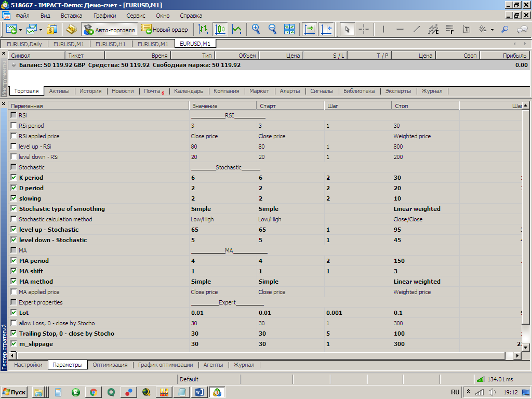Viewport: 532px width, 399px height.
Task: Open dropdown arrow next to Profiles icon
Action: tap(41, 30)
